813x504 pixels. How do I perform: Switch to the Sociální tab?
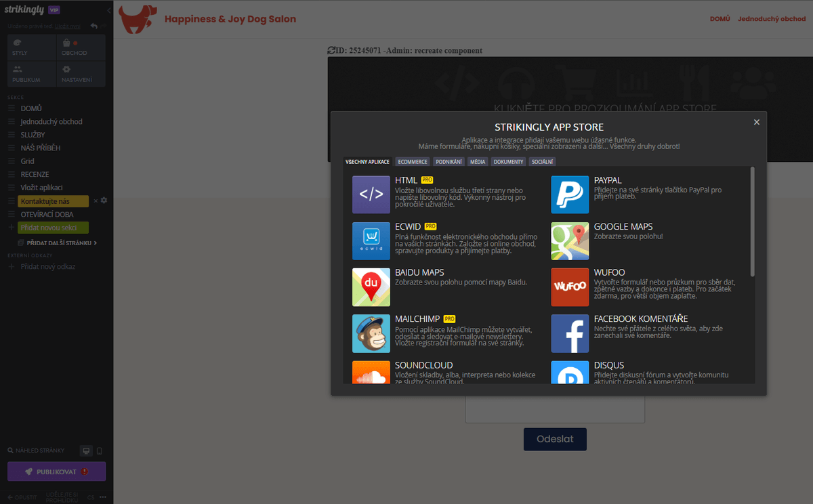[542, 162]
